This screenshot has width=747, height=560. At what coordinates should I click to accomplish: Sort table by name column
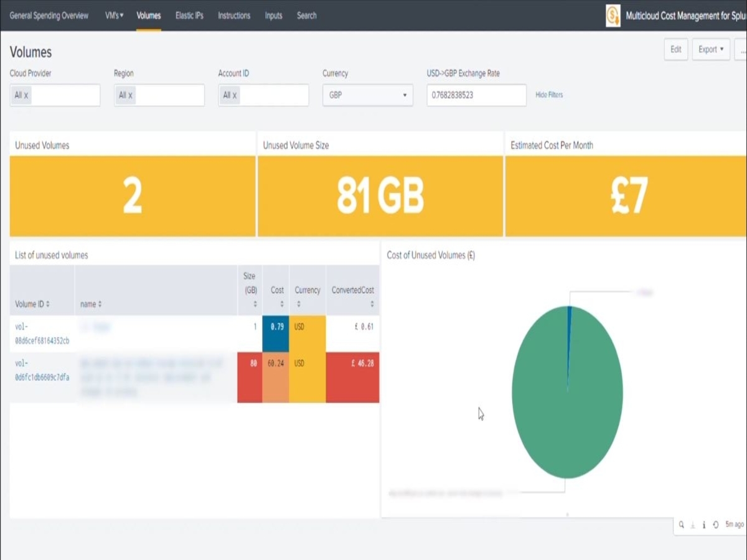[91, 304]
